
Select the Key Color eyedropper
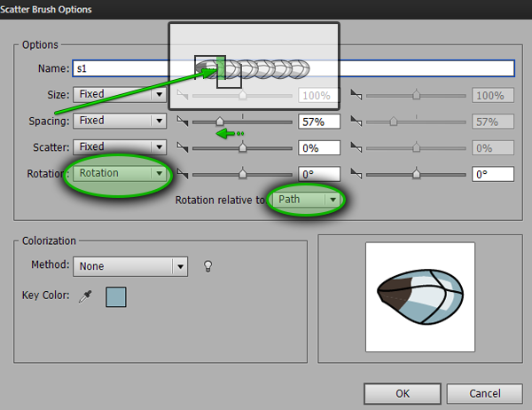tap(85, 296)
